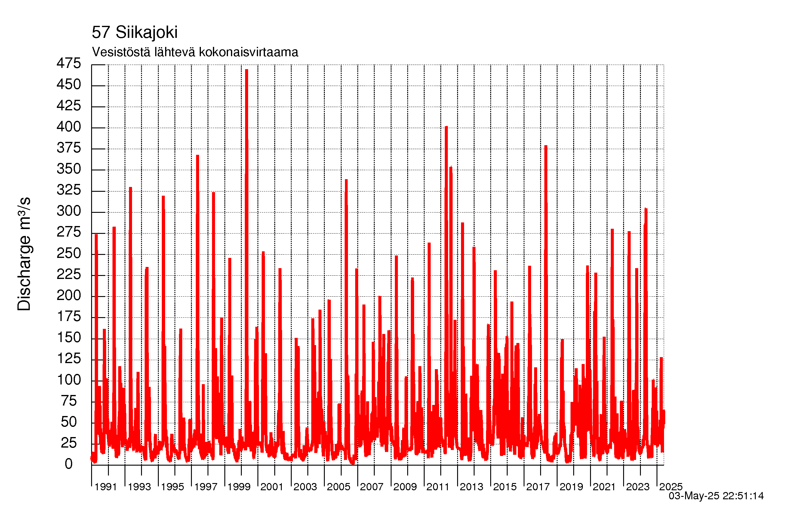Image resolution: width=812 pixels, height=511 pixels.
Task: Click the y-axis value 100
Action: coord(69,380)
